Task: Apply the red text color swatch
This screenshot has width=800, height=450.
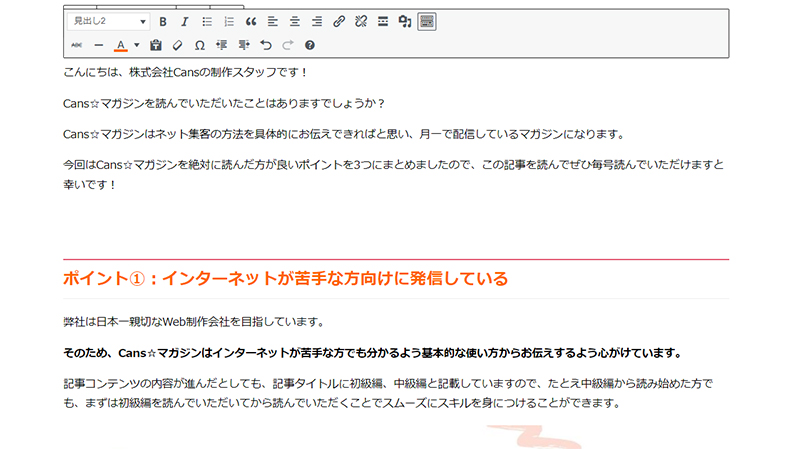Action: coord(121,45)
